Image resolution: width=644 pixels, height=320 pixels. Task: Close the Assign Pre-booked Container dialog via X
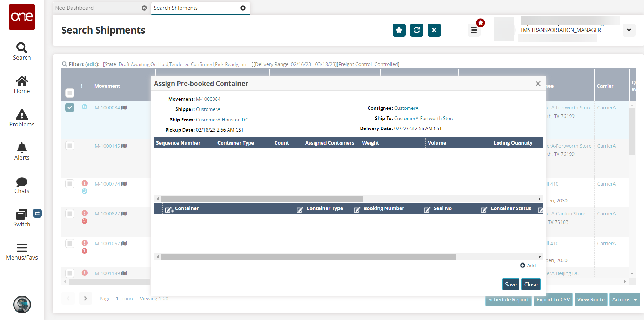(538, 84)
